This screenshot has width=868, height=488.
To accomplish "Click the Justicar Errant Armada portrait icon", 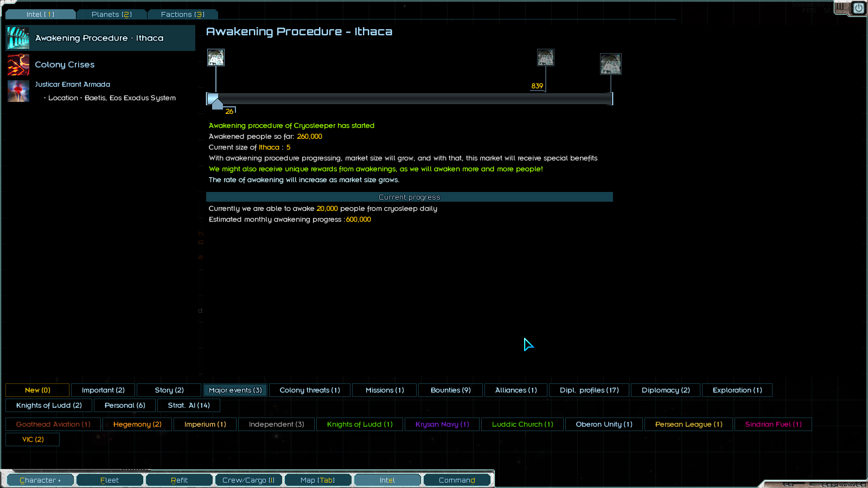I will (x=18, y=91).
